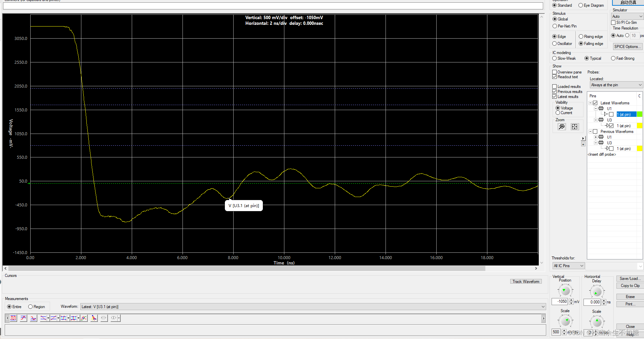
Task: Open the probes Located dropdown
Action: (x=616, y=85)
